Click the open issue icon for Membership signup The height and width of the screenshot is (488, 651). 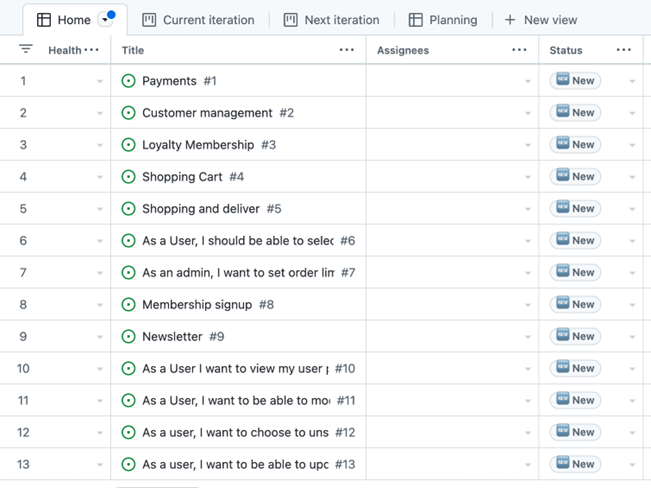[x=128, y=304]
